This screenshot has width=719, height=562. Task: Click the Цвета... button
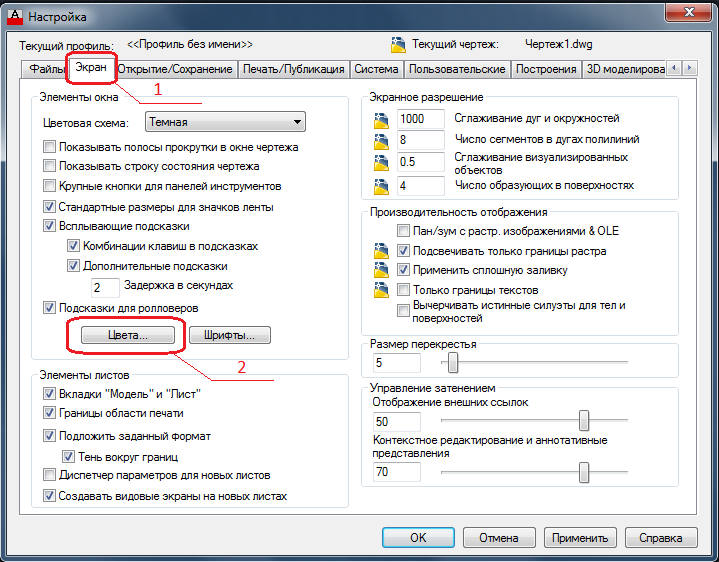128,336
